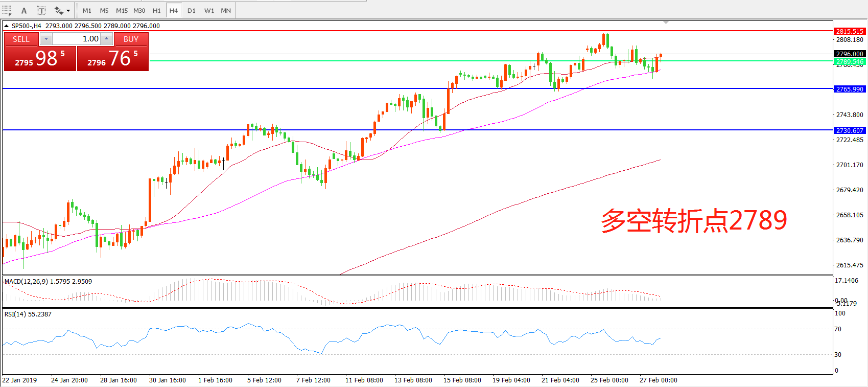The image size is (868, 387).
Task: Click the 2815.515 red price level label
Action: (849, 32)
